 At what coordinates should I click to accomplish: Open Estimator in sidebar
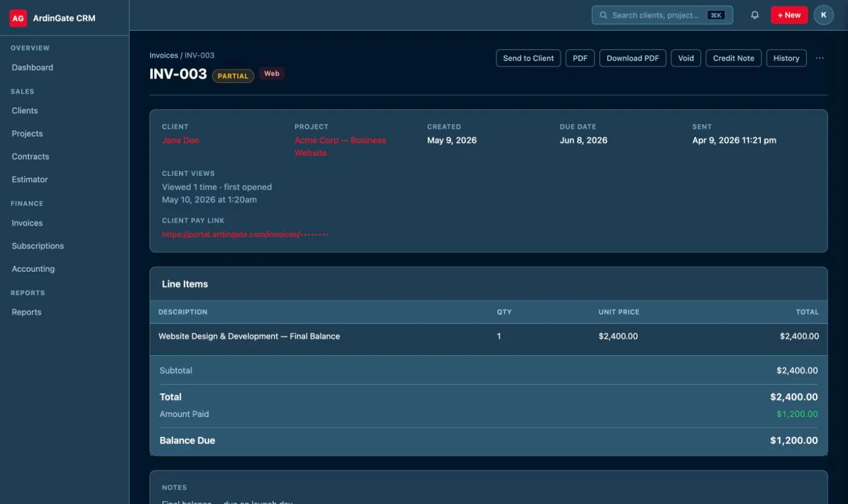(x=29, y=179)
